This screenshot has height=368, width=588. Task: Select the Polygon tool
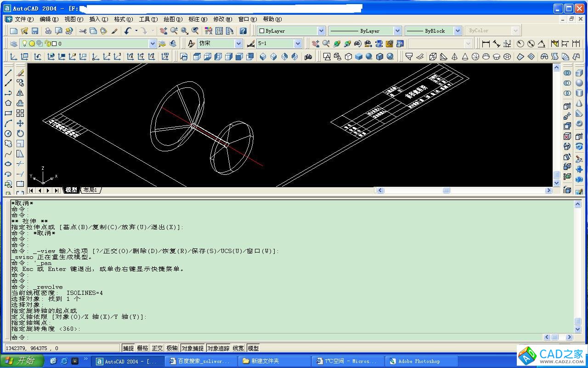(x=8, y=103)
